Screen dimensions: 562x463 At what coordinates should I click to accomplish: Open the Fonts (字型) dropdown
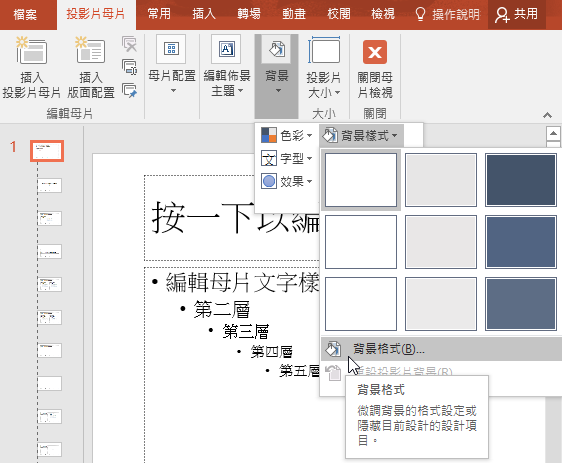(286, 158)
